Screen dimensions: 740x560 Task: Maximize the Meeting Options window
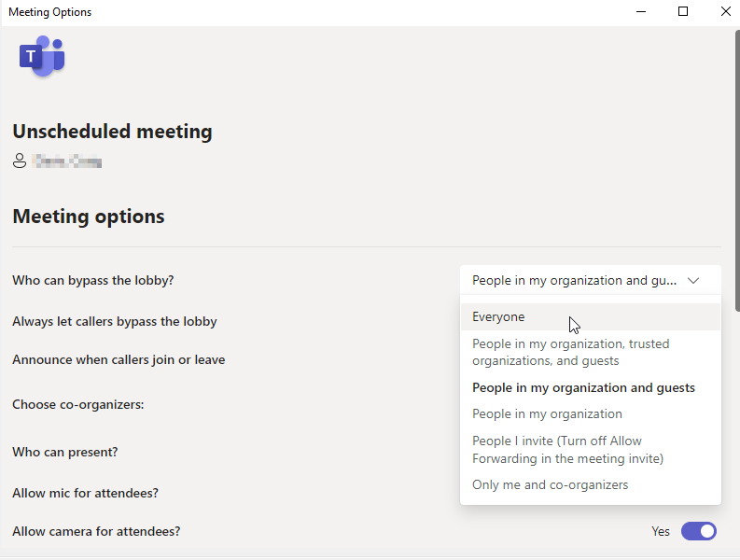[683, 12]
